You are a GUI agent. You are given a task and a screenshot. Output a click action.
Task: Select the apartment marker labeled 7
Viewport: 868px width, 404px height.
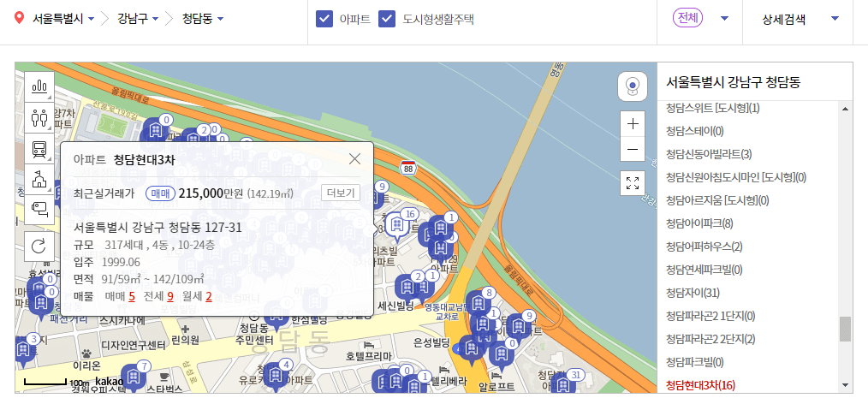pyautogui.click(x=134, y=377)
